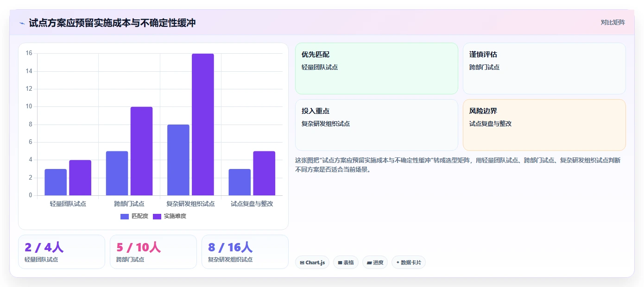
Task: Click the Chart.js tag icon
Action: (x=302, y=262)
